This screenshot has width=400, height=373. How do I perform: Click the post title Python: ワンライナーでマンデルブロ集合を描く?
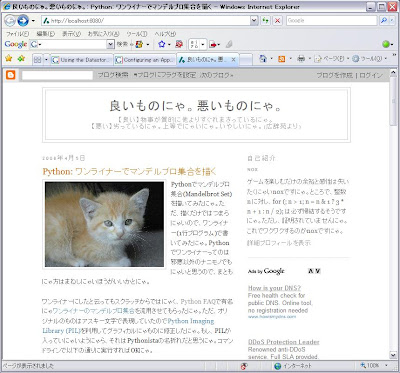129,171
